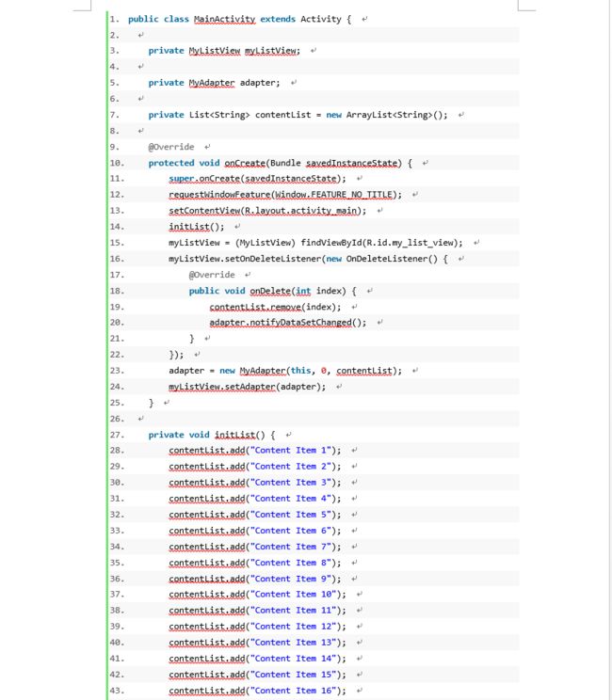Click 'protected void onCreate' on line 10

(x=207, y=163)
